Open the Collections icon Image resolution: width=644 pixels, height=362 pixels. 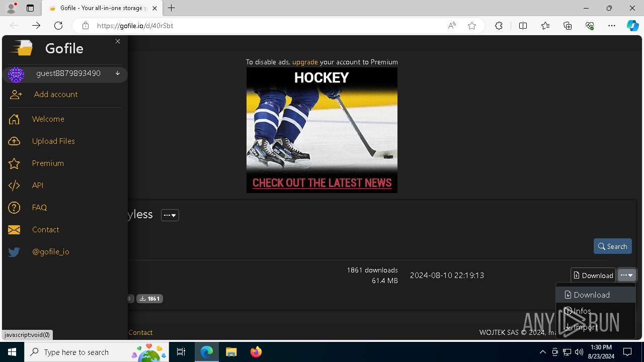pos(568,26)
